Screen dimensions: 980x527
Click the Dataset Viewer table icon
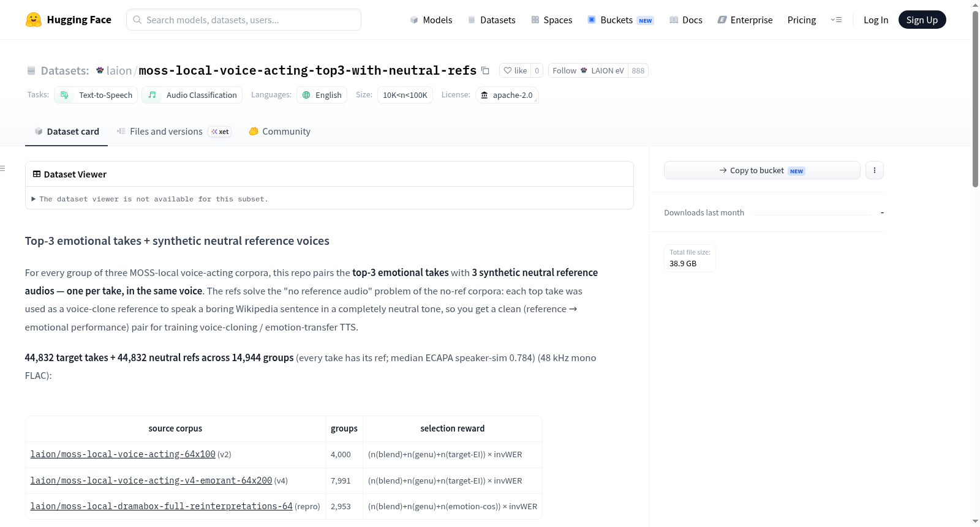37,174
